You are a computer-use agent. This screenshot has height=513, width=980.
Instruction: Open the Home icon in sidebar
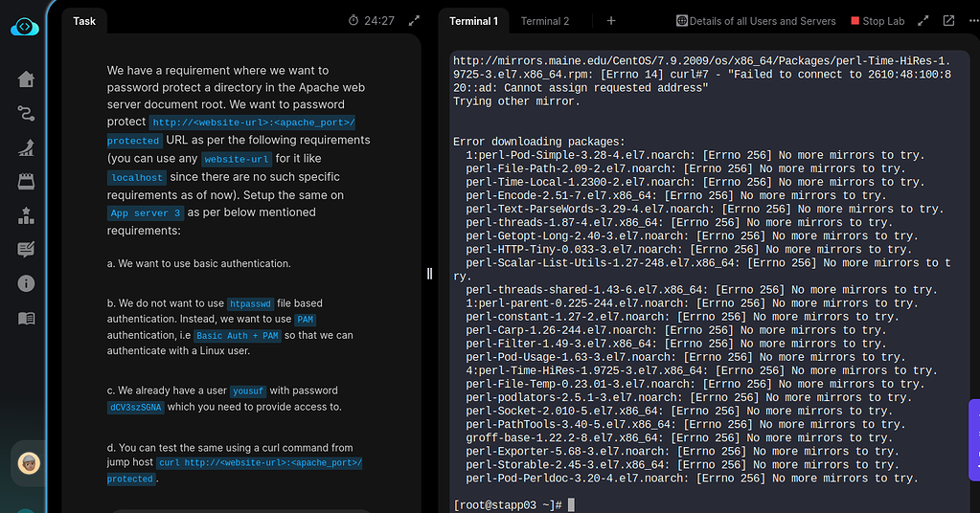tap(26, 79)
